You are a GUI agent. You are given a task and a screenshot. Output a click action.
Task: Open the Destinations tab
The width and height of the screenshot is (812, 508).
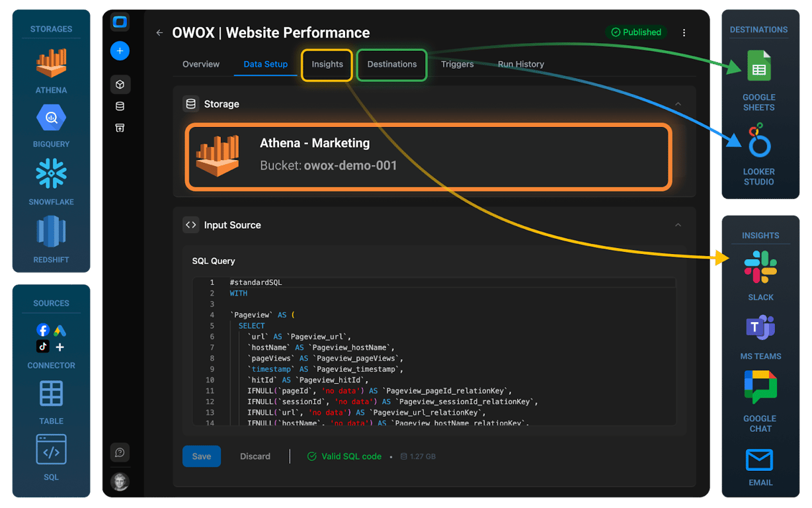392,64
